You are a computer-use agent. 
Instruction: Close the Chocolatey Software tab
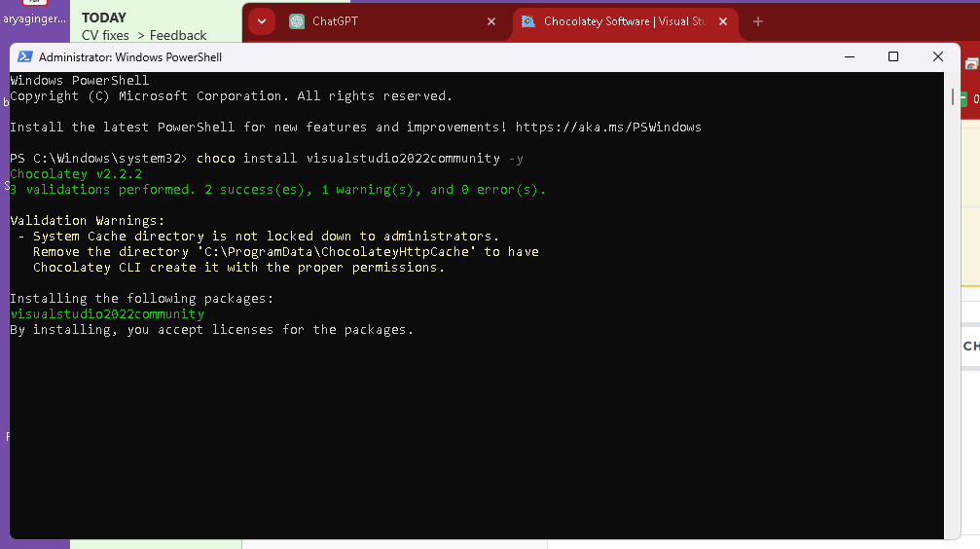coord(723,21)
